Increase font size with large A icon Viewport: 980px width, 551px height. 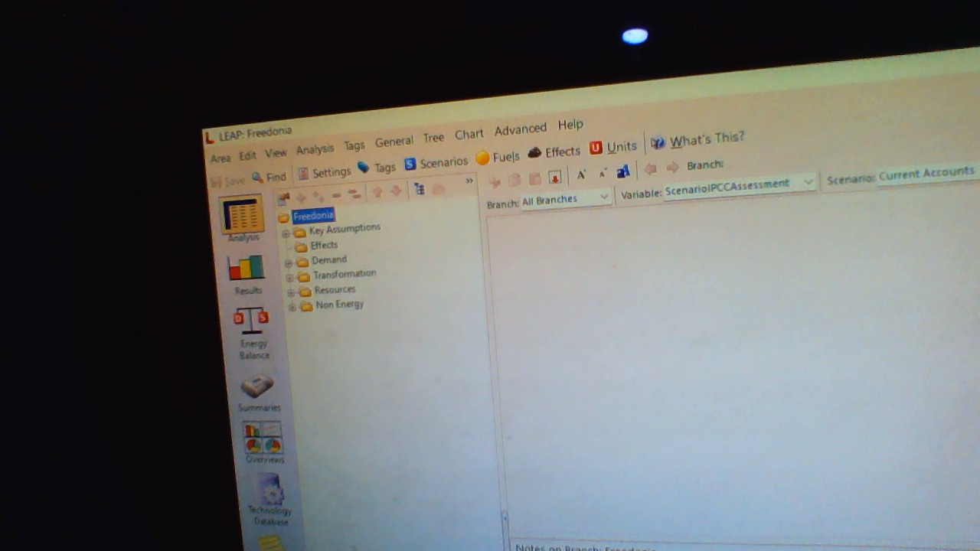click(581, 174)
